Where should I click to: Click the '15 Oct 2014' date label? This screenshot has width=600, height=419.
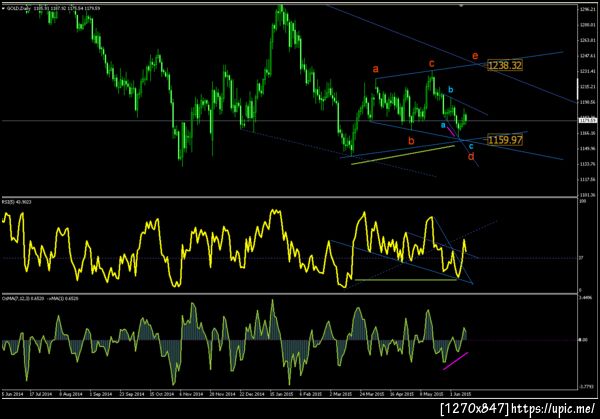(x=161, y=394)
